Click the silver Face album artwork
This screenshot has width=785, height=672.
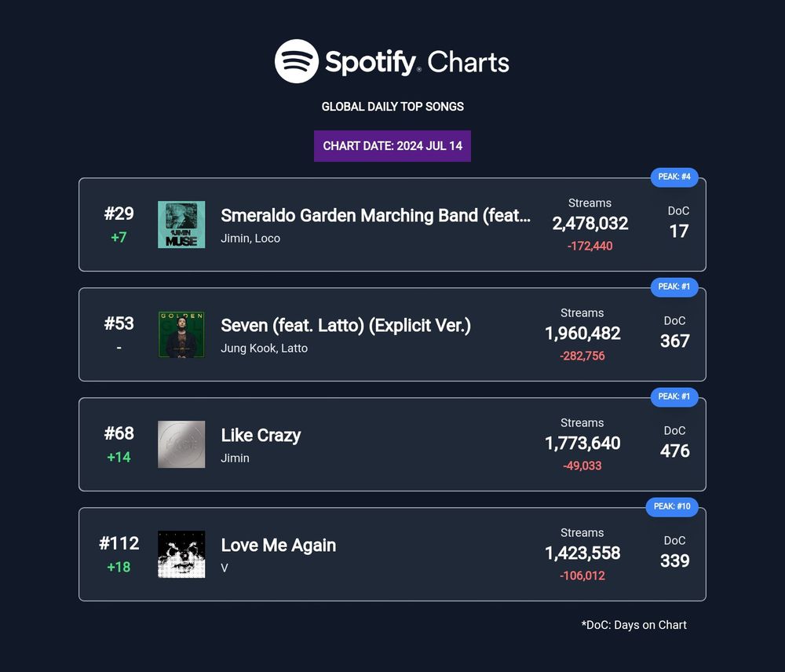pos(181,444)
